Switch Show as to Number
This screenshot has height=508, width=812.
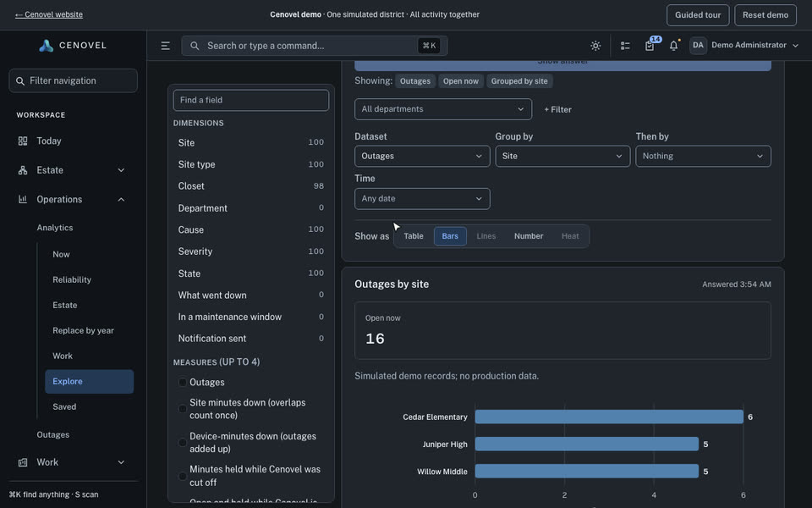click(x=528, y=236)
